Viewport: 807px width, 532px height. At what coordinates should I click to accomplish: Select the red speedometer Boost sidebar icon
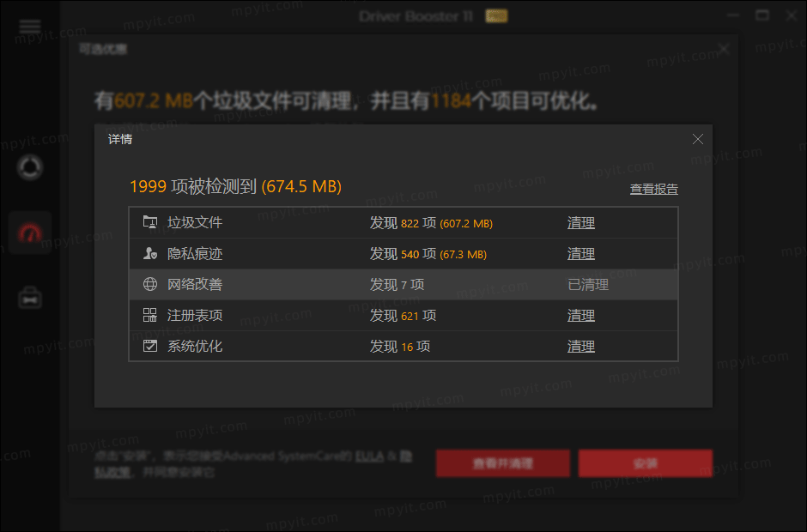30,233
